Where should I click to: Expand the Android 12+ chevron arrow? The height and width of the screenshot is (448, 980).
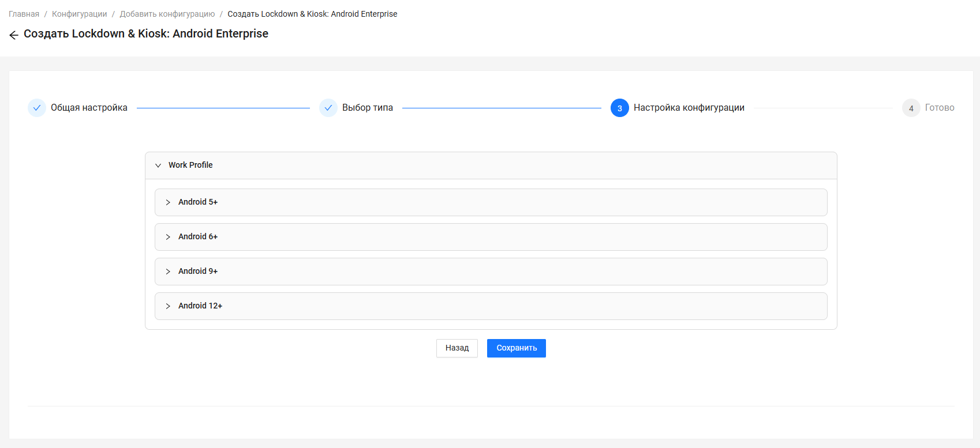(168, 306)
